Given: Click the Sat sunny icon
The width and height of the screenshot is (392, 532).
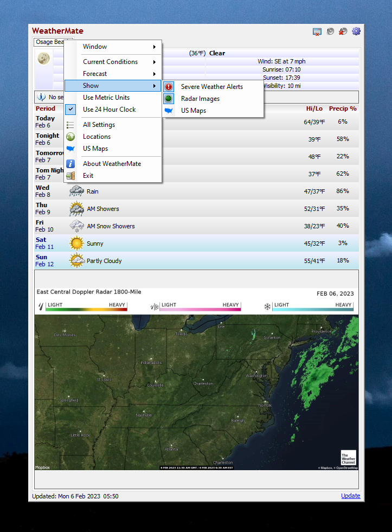Looking at the screenshot, I should click(76, 243).
